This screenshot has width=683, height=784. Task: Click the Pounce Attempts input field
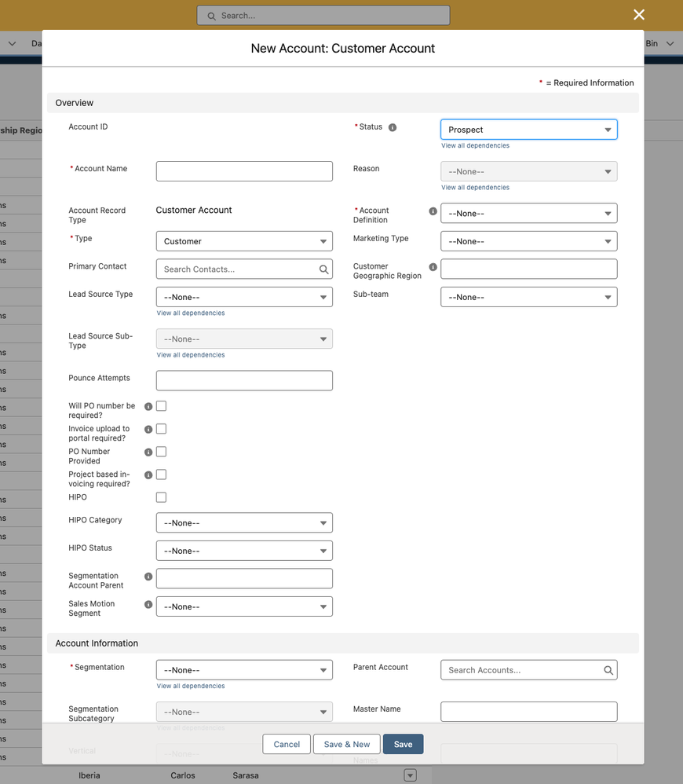point(244,380)
